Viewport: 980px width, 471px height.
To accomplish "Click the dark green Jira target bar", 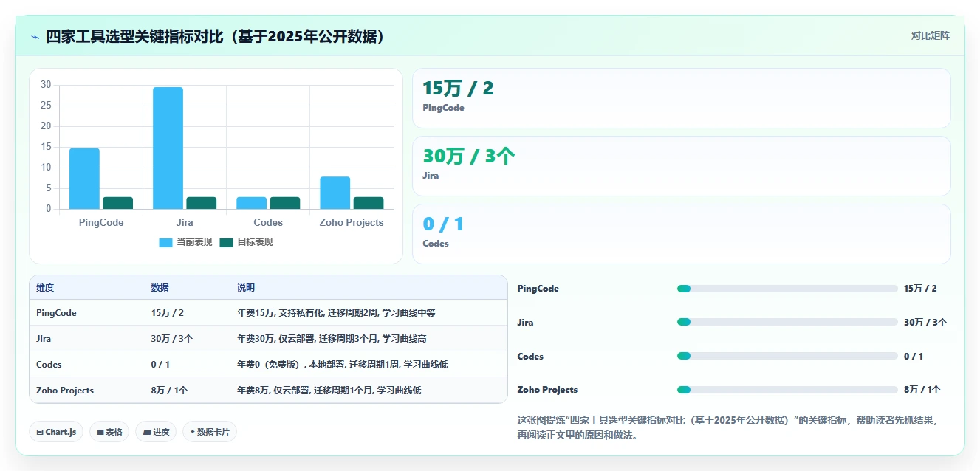I will click(x=201, y=203).
